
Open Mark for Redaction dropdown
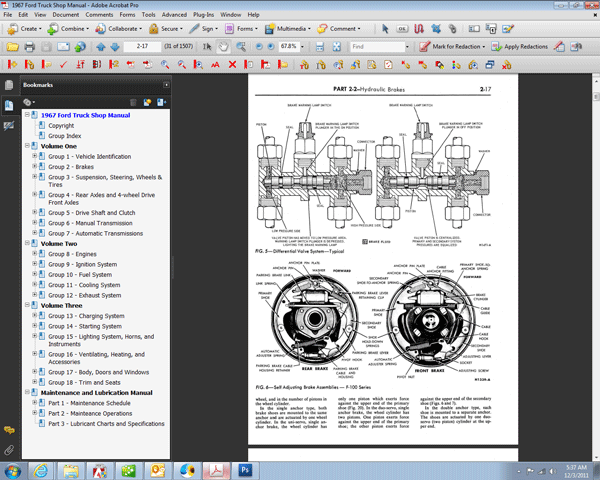[483, 47]
